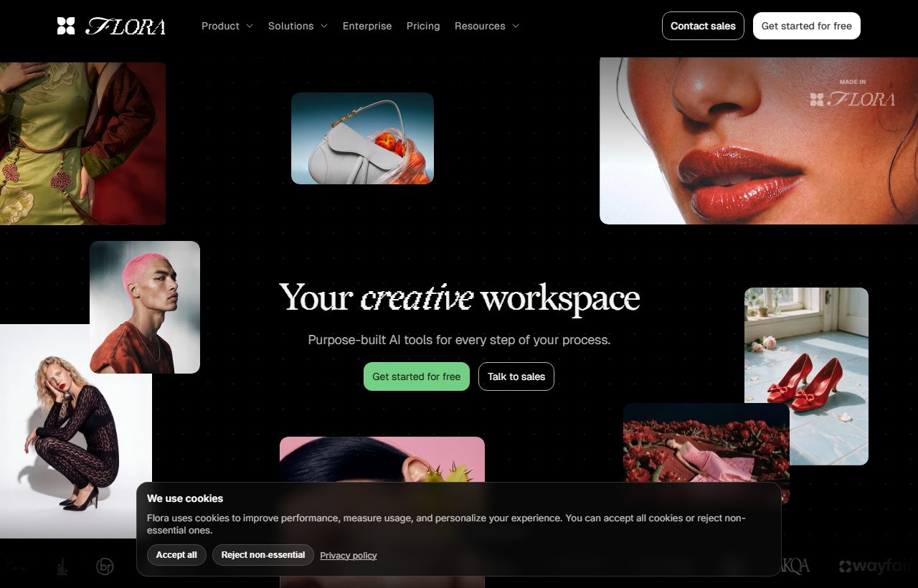Open the gray saddle handbag image
This screenshot has height=588, width=918.
pos(362,138)
